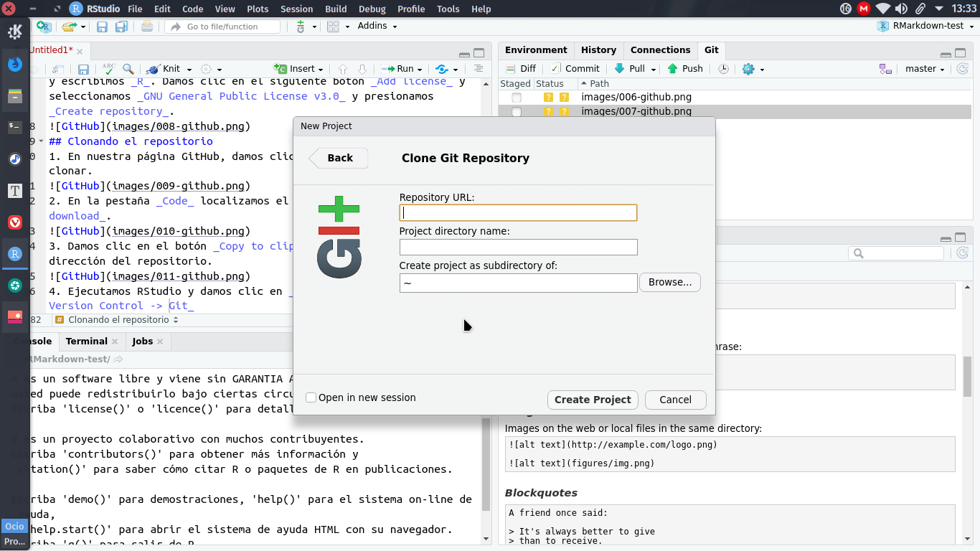Switch to the History tab
Image resolution: width=980 pixels, height=551 pixels.
coord(598,50)
